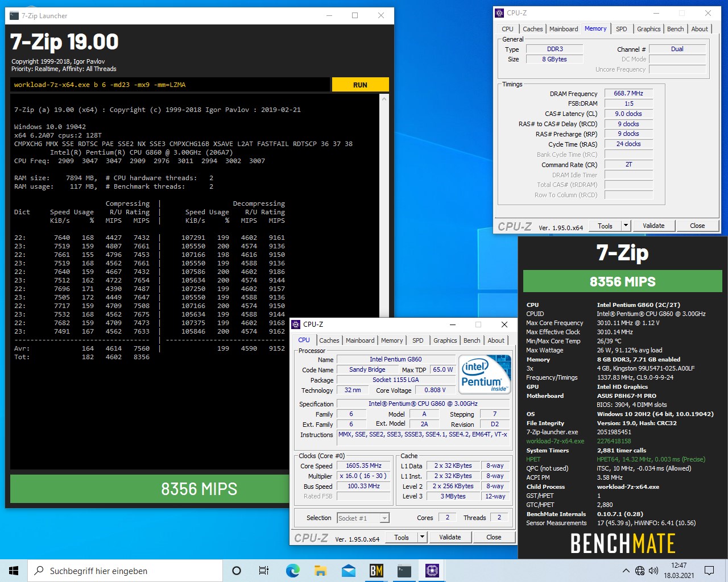
Task: Click 7-Zip Launcher title bar icon
Action: point(14,16)
